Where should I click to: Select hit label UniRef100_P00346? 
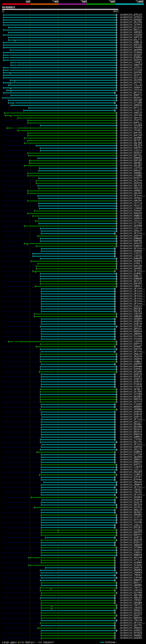(x=131, y=336)
